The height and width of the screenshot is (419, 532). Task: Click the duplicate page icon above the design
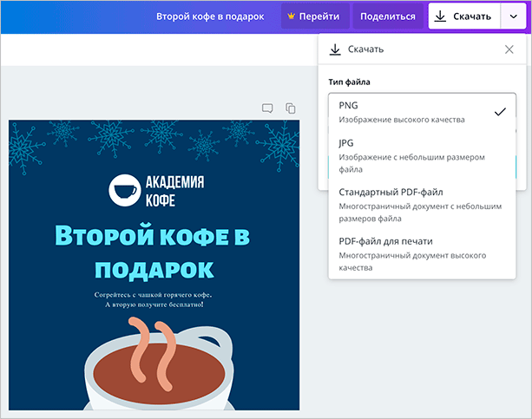tap(291, 108)
